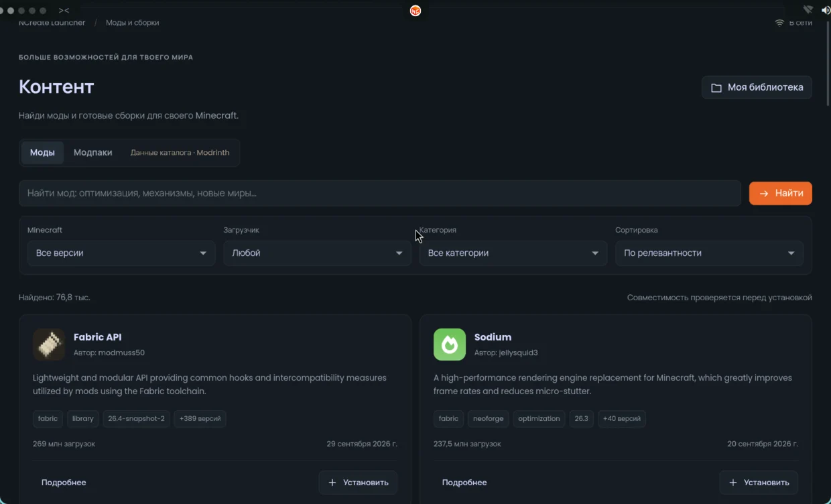Switch to the Модпаки tab
This screenshot has width=831, height=504.
93,153
